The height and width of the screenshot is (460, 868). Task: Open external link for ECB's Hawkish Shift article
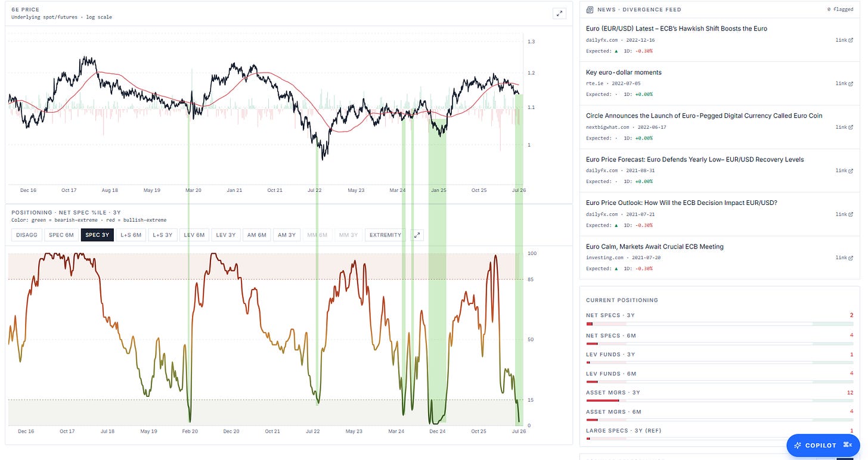pos(845,40)
